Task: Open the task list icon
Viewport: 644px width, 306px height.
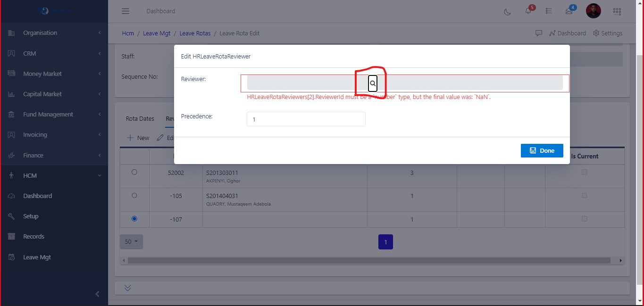Action: coord(549,11)
